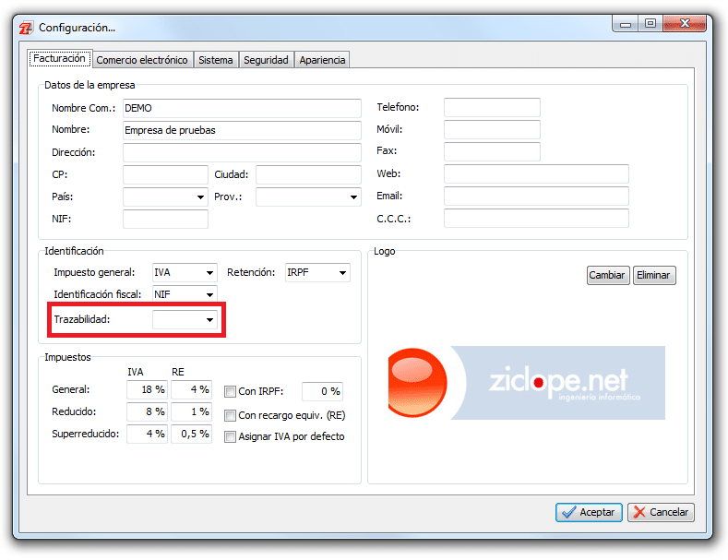This screenshot has width=728, height=560.
Task: Switch to the Apariencia tab
Action: tap(322, 60)
